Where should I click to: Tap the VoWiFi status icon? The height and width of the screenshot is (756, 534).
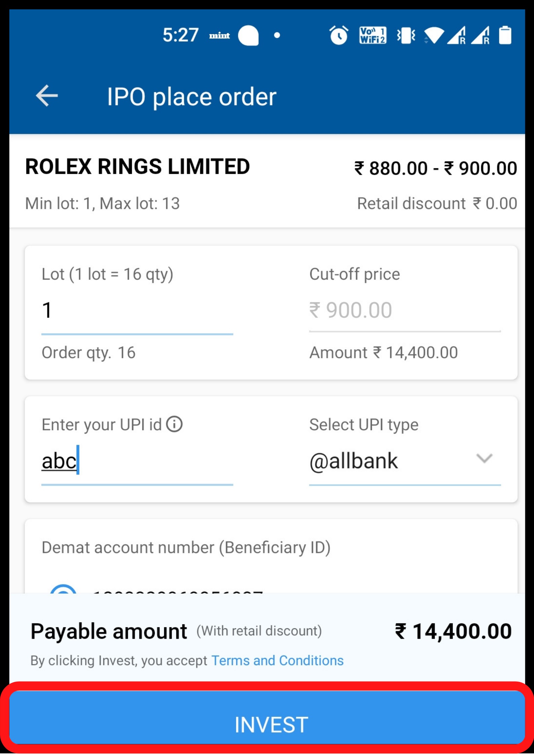pos(373,35)
